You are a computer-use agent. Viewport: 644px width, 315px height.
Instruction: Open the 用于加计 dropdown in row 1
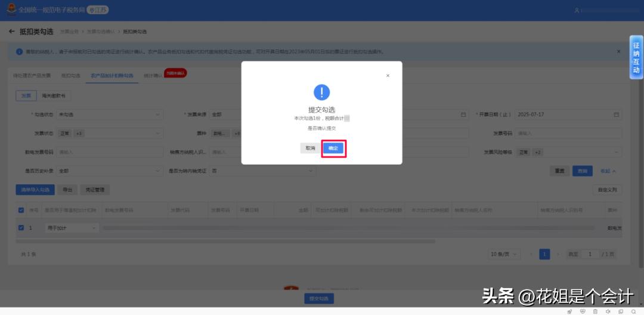pyautogui.click(x=72, y=227)
